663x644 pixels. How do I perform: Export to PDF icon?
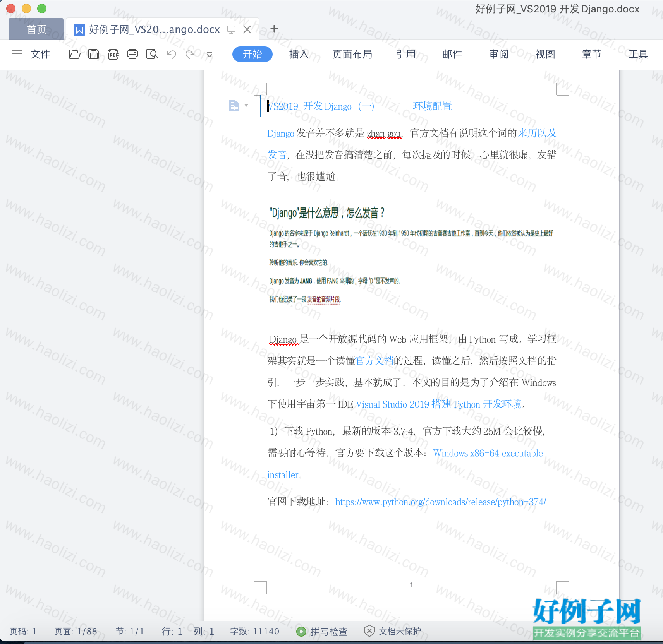pyautogui.click(x=113, y=54)
